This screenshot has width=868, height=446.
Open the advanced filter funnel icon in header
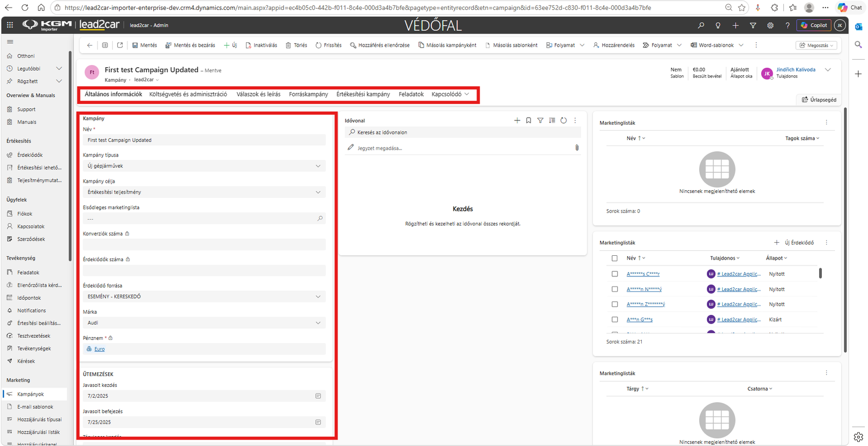tap(753, 25)
